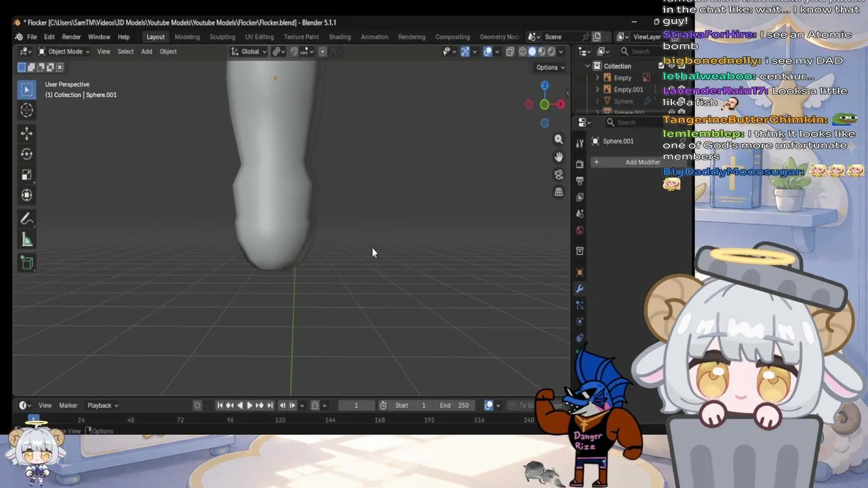Open the 3D viewport editor type dropdown
This screenshot has width=868, height=488.
click(x=26, y=52)
